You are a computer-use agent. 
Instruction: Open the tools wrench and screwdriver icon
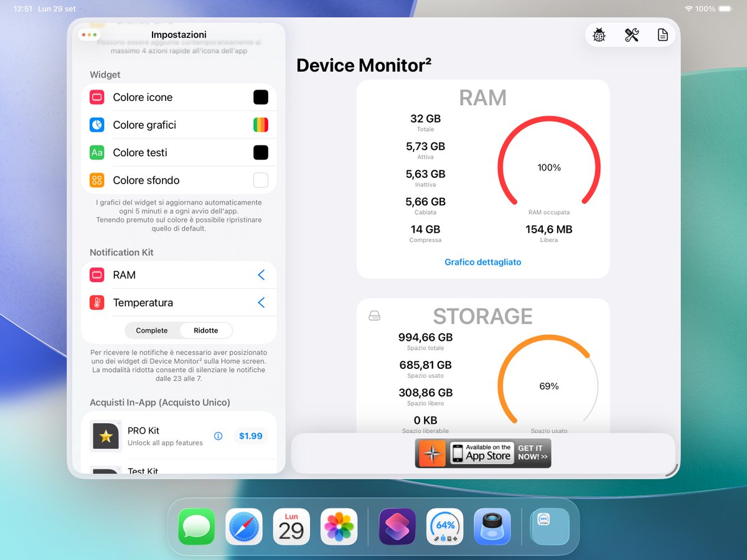point(631,35)
